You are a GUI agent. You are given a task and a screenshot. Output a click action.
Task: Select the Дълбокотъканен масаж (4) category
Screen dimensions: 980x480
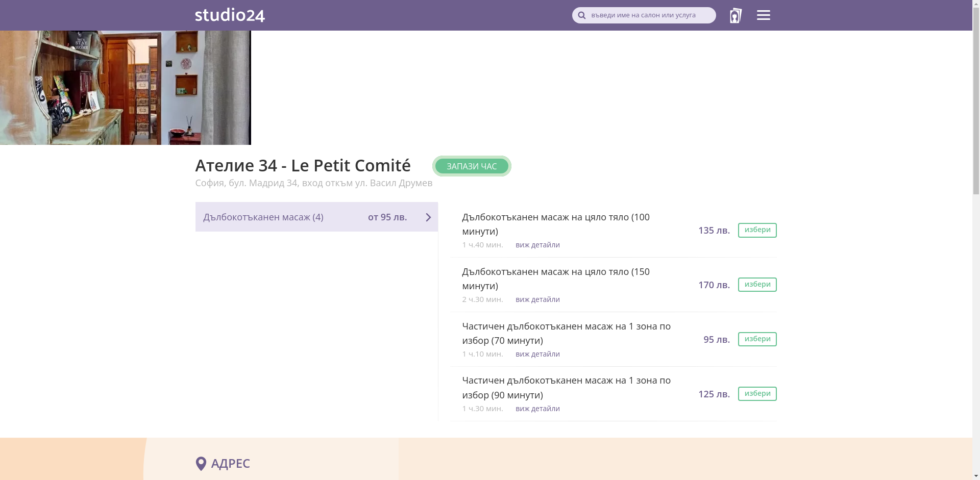click(x=263, y=217)
